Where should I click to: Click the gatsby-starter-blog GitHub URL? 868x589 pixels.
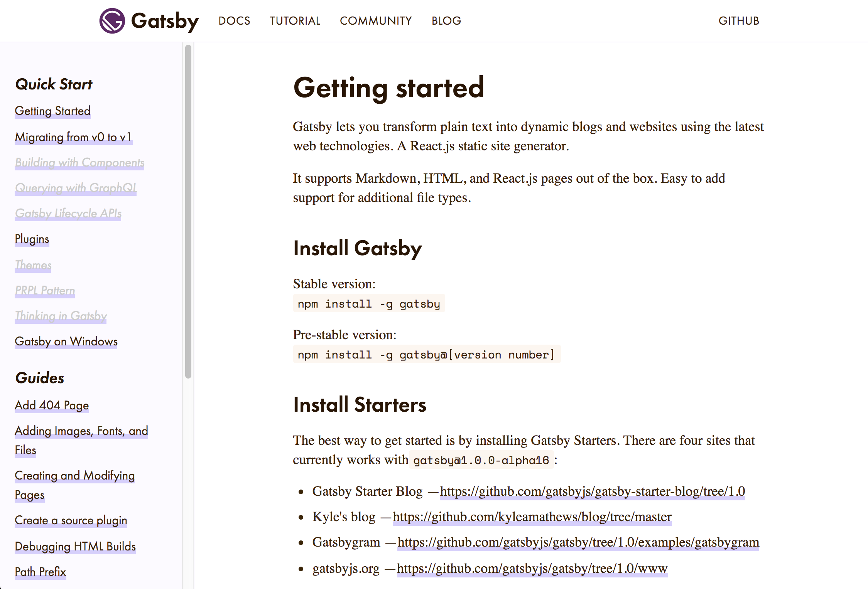click(x=592, y=491)
